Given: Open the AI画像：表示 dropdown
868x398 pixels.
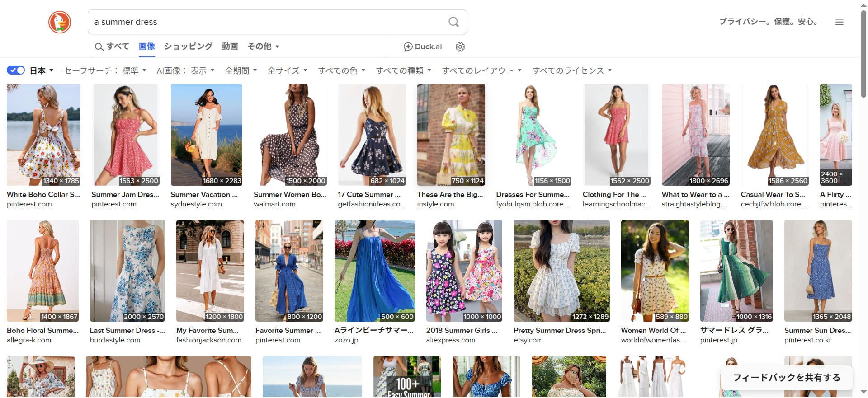Looking at the screenshot, I should (x=185, y=70).
